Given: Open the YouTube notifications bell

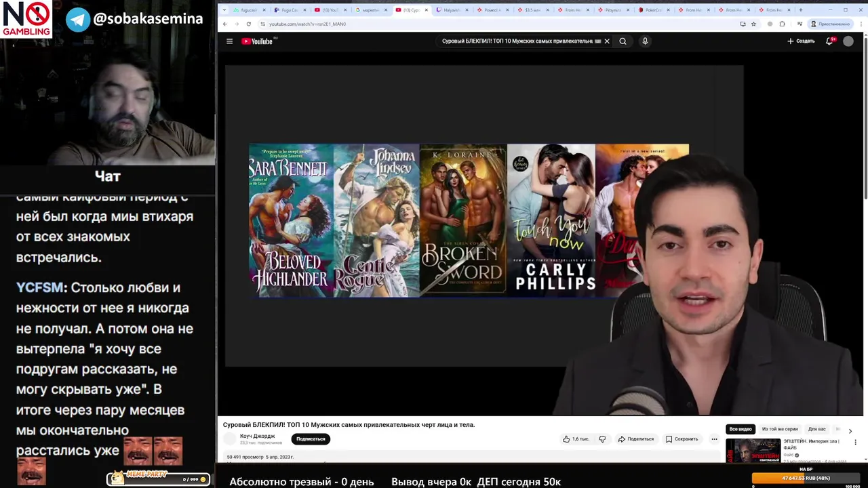Looking at the screenshot, I should 829,41.
